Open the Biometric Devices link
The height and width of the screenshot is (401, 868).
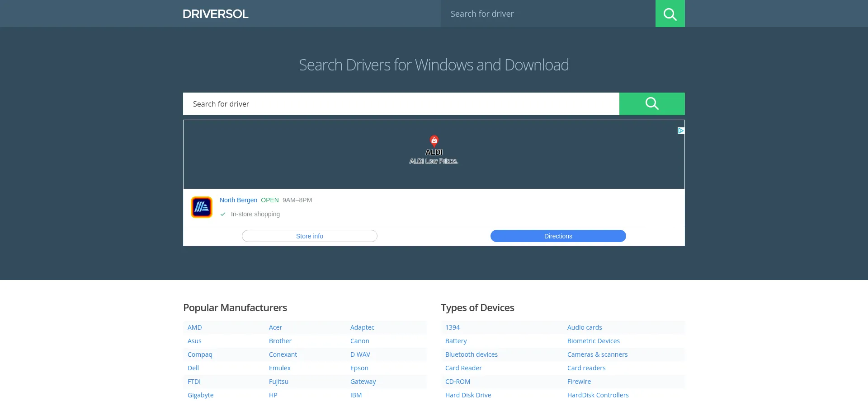594,341
